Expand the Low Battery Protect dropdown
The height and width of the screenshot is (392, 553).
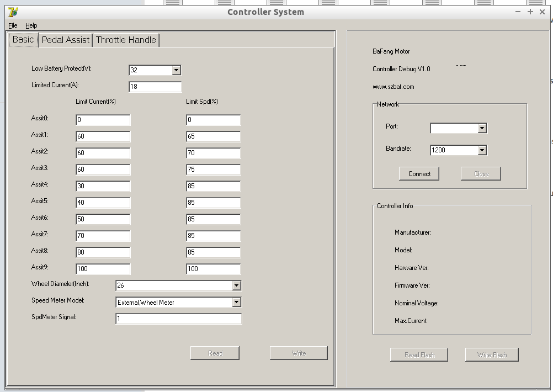(x=177, y=70)
